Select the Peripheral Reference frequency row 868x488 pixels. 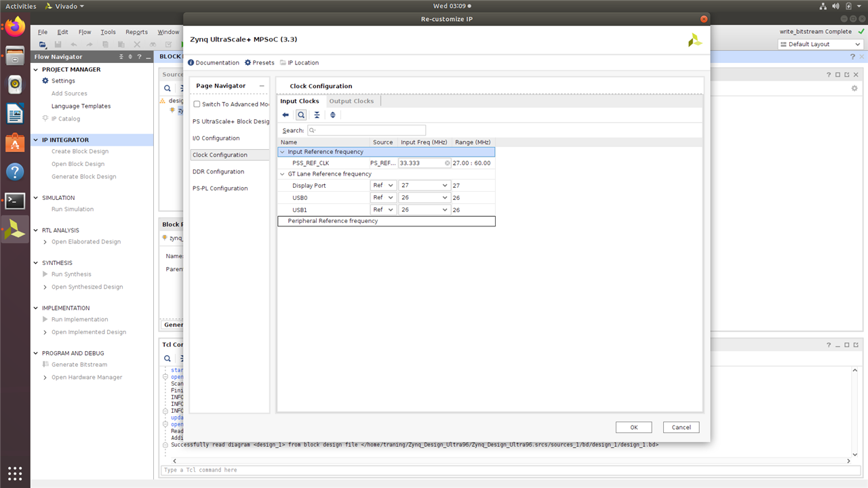pyautogui.click(x=387, y=221)
